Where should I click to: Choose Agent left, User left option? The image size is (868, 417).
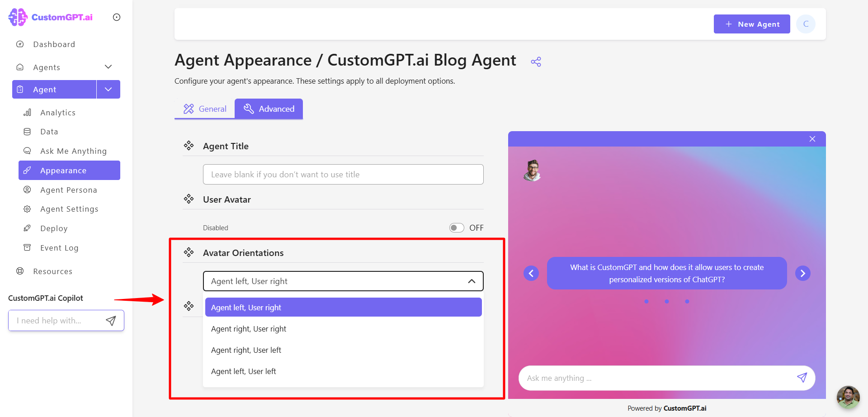pyautogui.click(x=343, y=371)
